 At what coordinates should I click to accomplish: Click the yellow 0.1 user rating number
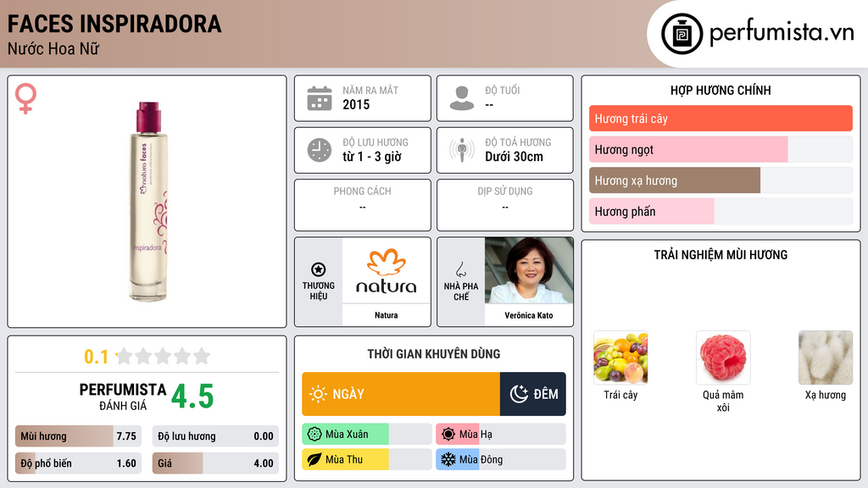tap(97, 357)
